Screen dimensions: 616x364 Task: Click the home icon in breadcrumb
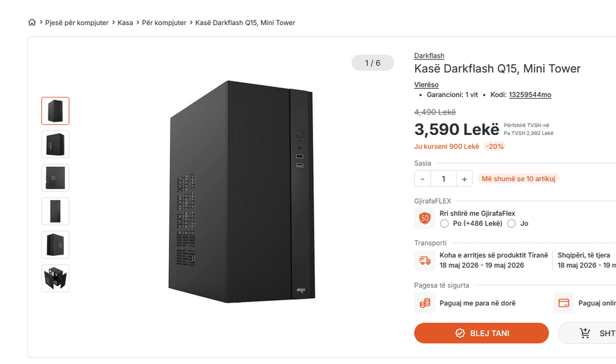click(x=32, y=23)
